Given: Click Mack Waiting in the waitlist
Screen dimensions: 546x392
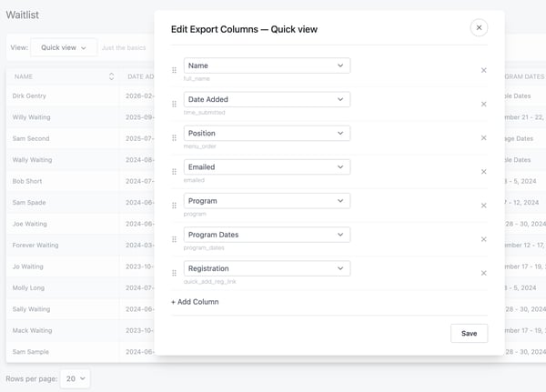Looking at the screenshot, I should 33,330.
